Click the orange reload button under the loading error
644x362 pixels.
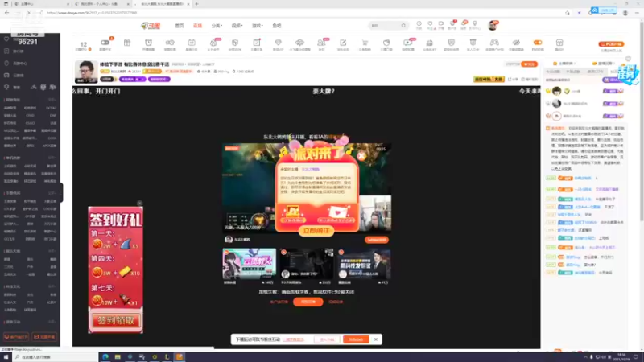pyautogui.click(x=308, y=302)
